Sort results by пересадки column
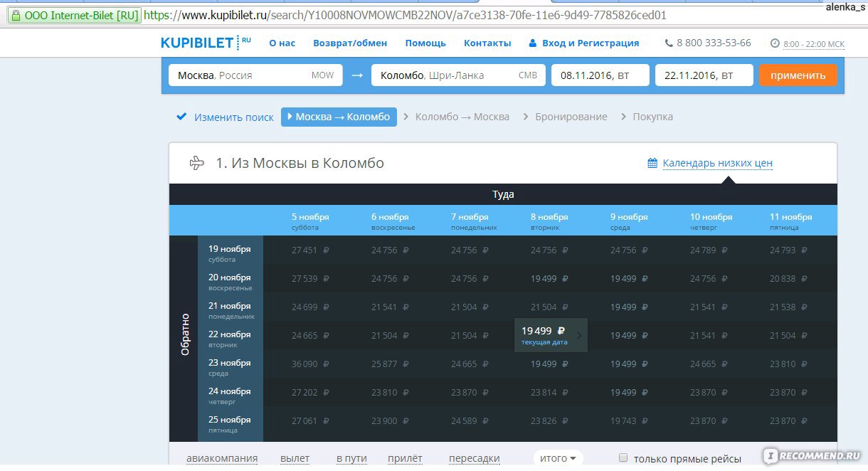 pos(474,458)
